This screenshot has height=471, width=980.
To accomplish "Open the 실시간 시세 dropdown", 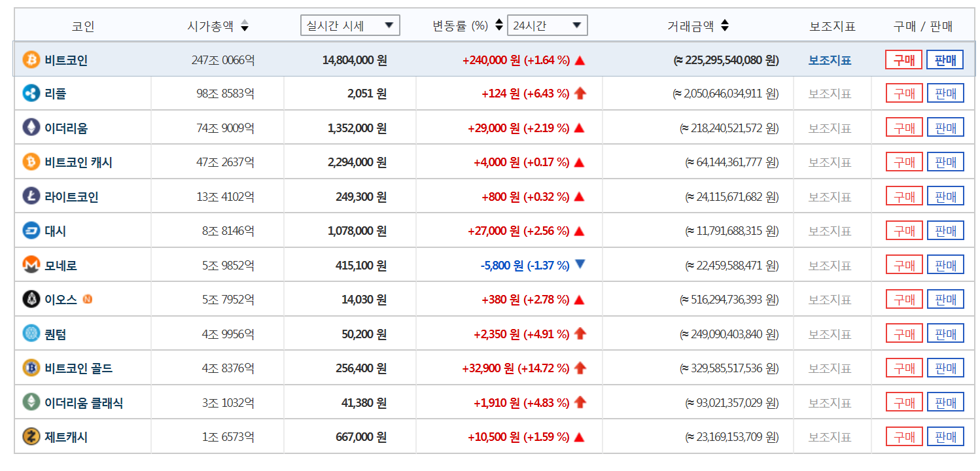I will 350,25.
